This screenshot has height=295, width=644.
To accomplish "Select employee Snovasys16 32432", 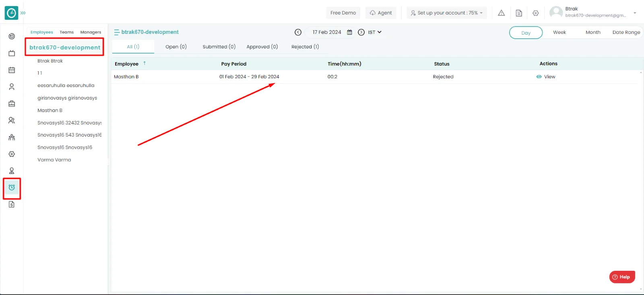I will [x=69, y=123].
